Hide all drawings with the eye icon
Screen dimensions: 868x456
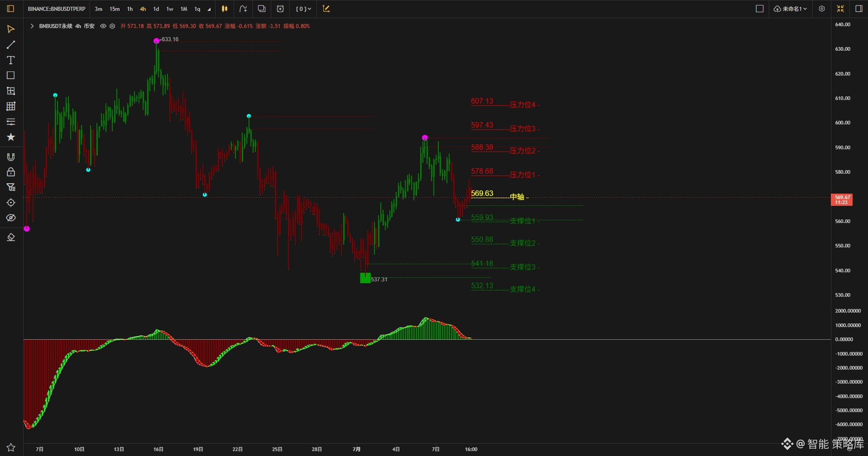tap(11, 218)
